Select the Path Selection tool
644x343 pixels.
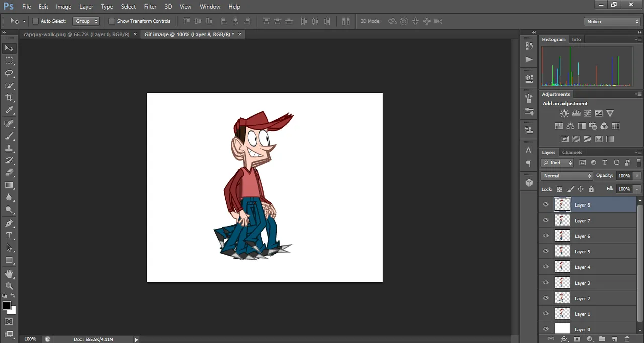(9, 248)
